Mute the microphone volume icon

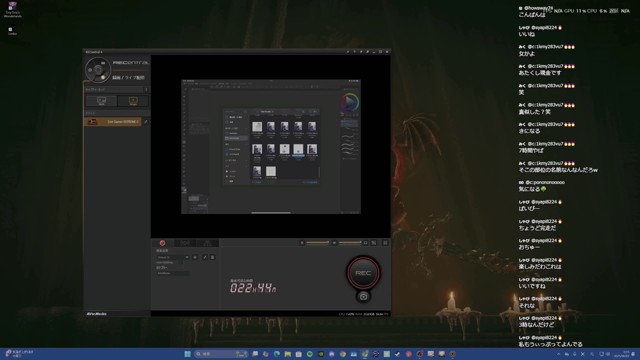coord(302,243)
